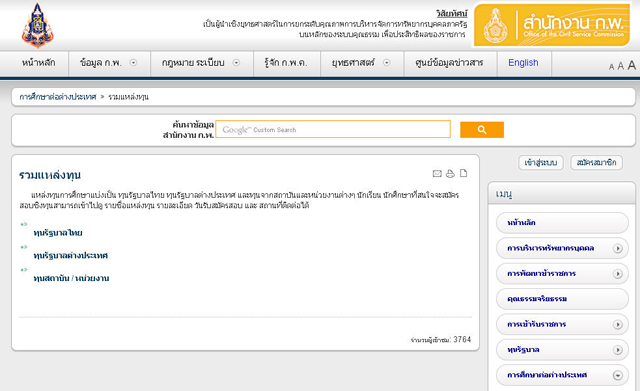
Task: Click the สมัครสมาชิก register button
Action: [x=596, y=162]
